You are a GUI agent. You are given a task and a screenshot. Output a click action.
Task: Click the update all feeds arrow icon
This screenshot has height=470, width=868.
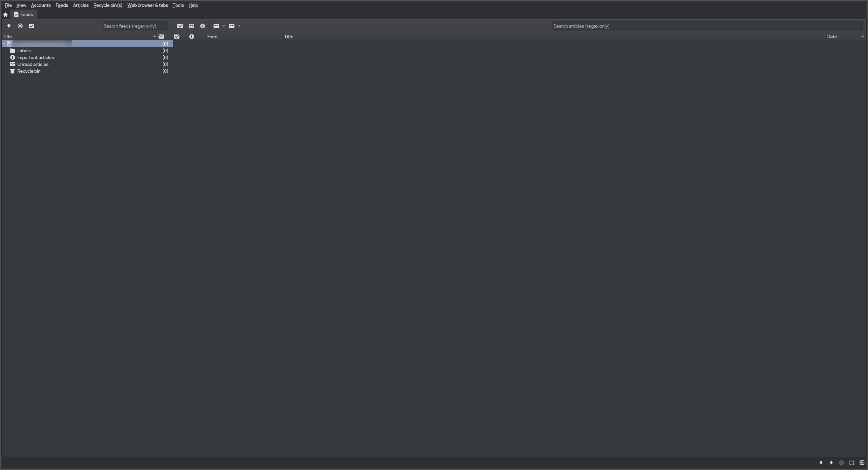coord(9,26)
